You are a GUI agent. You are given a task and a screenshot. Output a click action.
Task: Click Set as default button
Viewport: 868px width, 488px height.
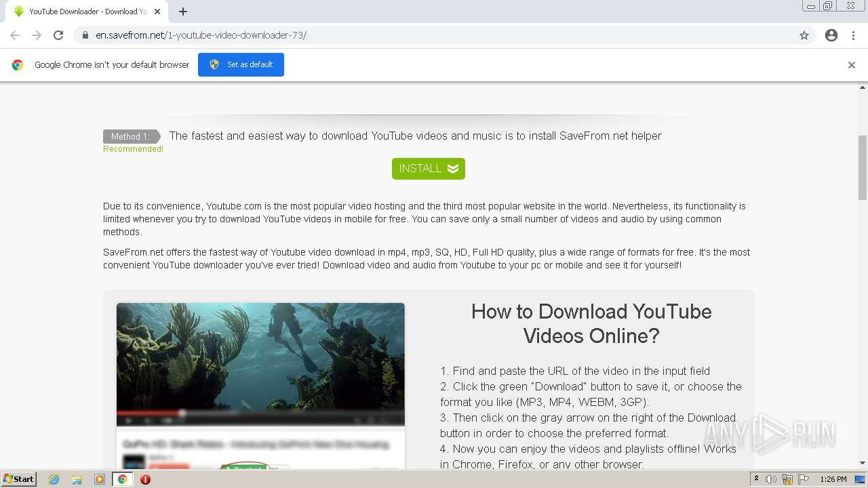[x=241, y=64]
